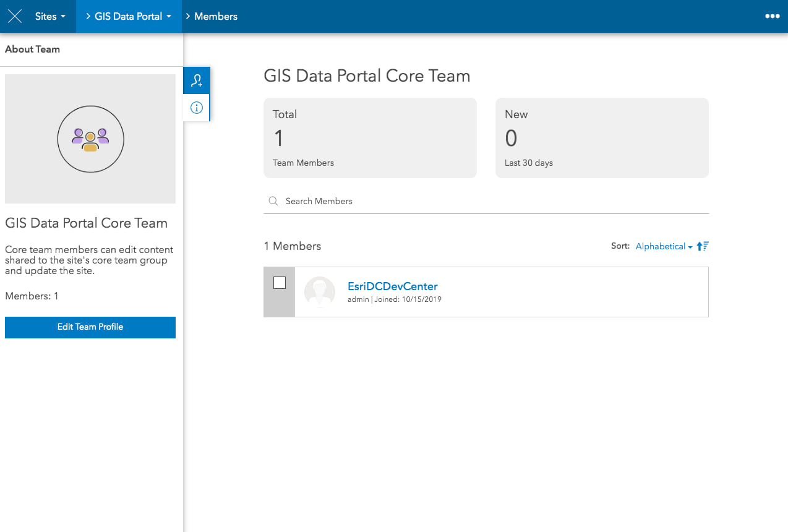
Task: Click the add member icon
Action: point(197,80)
